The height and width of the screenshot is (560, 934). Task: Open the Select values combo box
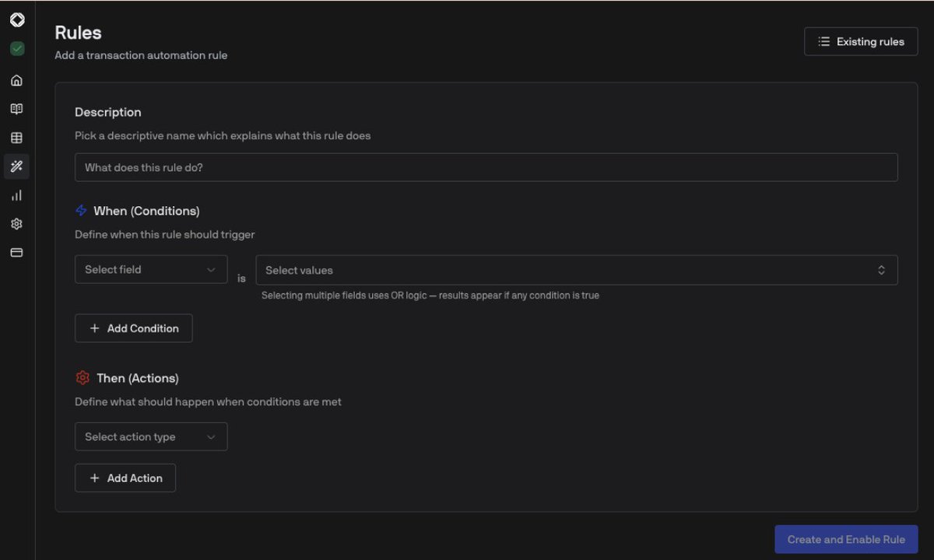pyautogui.click(x=577, y=270)
